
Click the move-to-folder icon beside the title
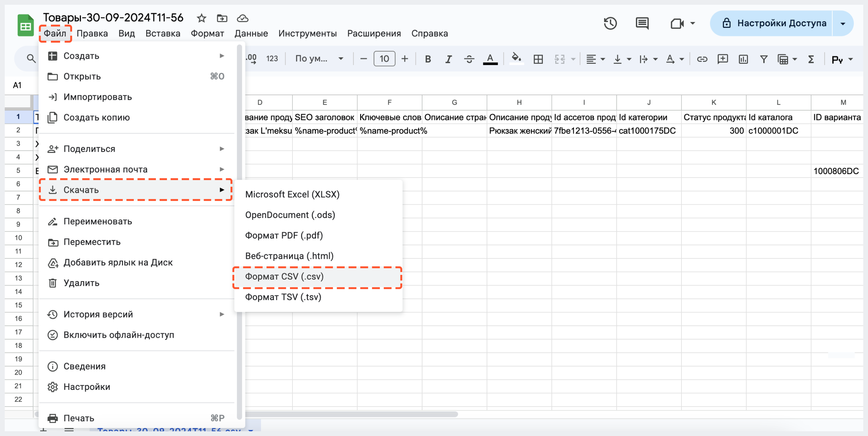click(222, 18)
